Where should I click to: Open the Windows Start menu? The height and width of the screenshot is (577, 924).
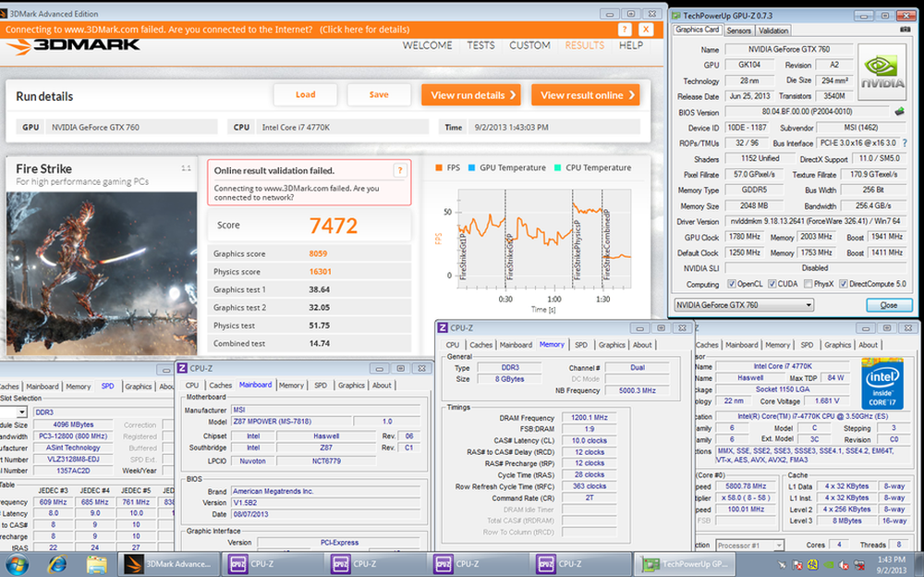pos(17,564)
